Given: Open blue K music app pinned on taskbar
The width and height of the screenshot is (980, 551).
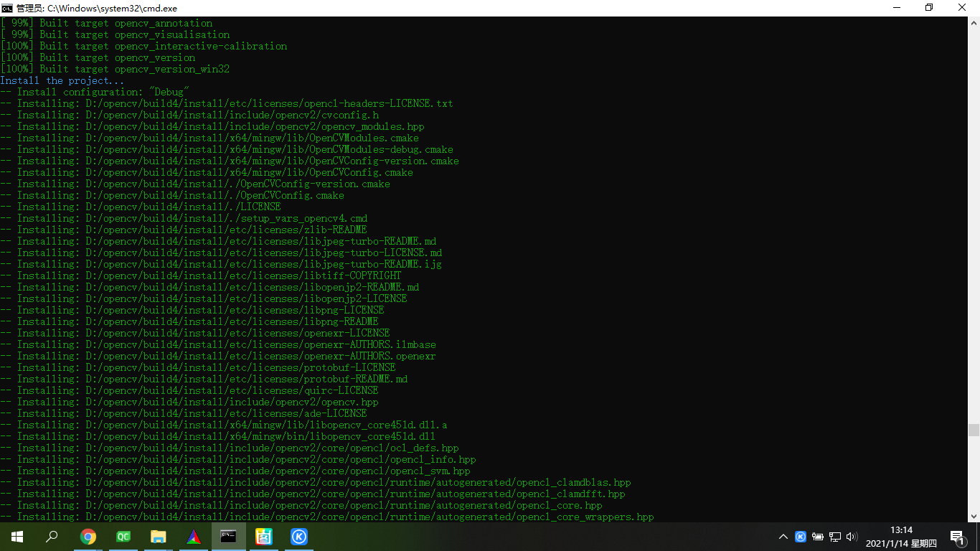Looking at the screenshot, I should (x=299, y=537).
